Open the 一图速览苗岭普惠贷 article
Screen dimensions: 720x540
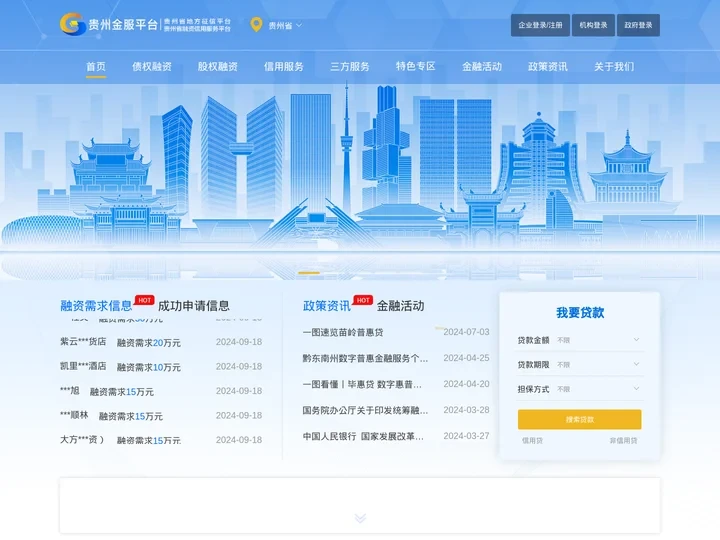coord(343,332)
